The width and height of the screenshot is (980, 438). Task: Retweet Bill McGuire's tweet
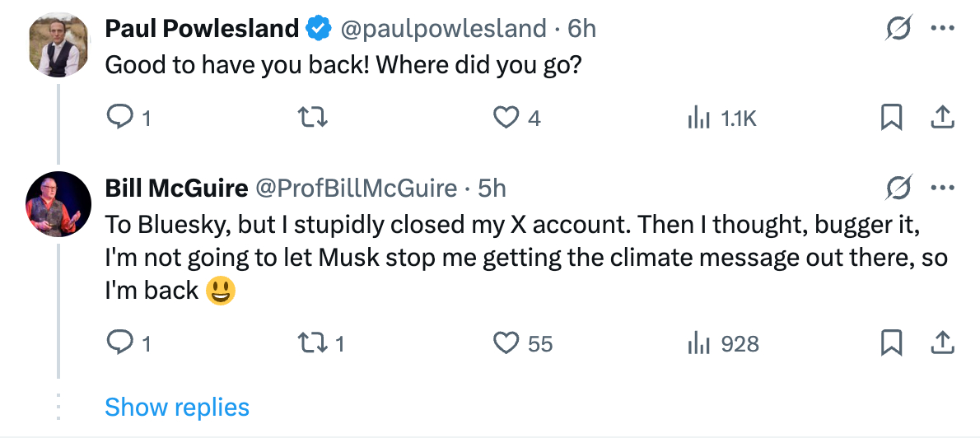point(312,342)
